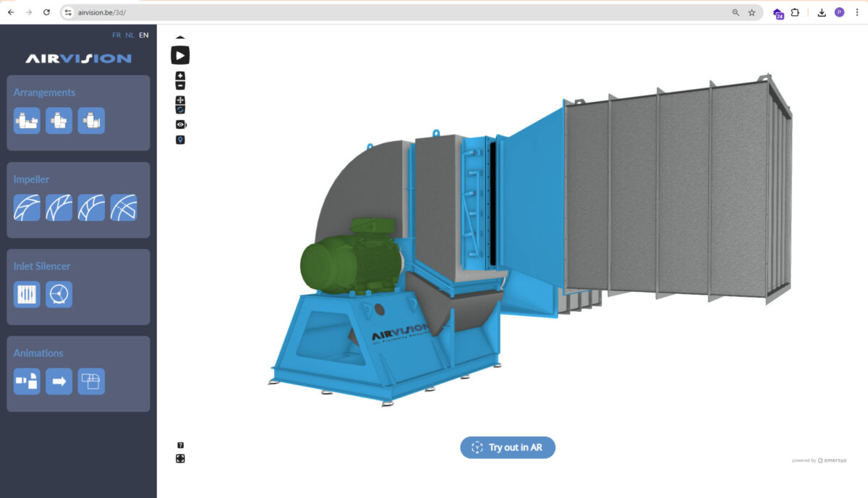Pick the second Impeller blade type
This screenshot has height=498, width=868.
tap(59, 207)
